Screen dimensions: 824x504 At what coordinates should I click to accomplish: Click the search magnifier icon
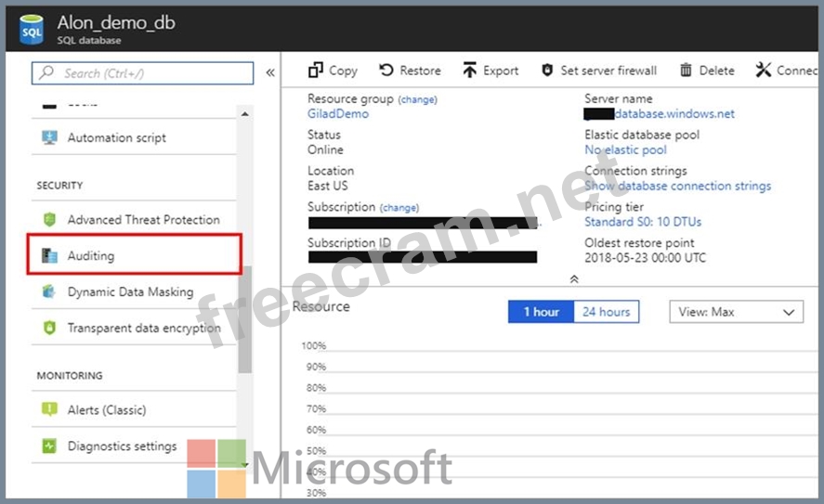tap(46, 72)
